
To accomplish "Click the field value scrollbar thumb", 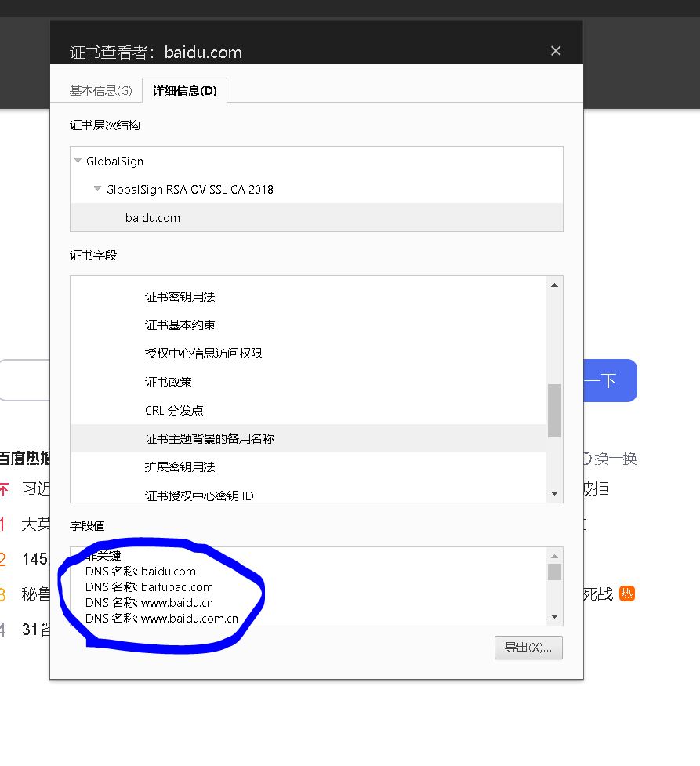I will click(x=554, y=572).
